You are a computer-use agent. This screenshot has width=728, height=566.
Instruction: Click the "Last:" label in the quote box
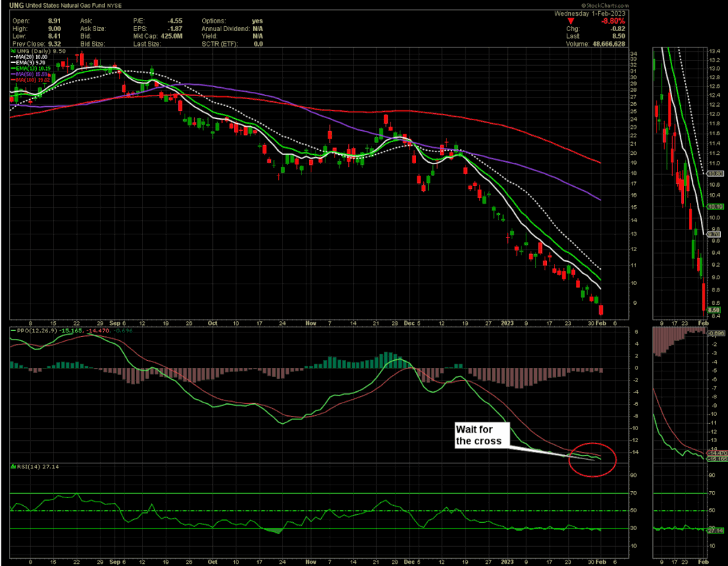573,36
